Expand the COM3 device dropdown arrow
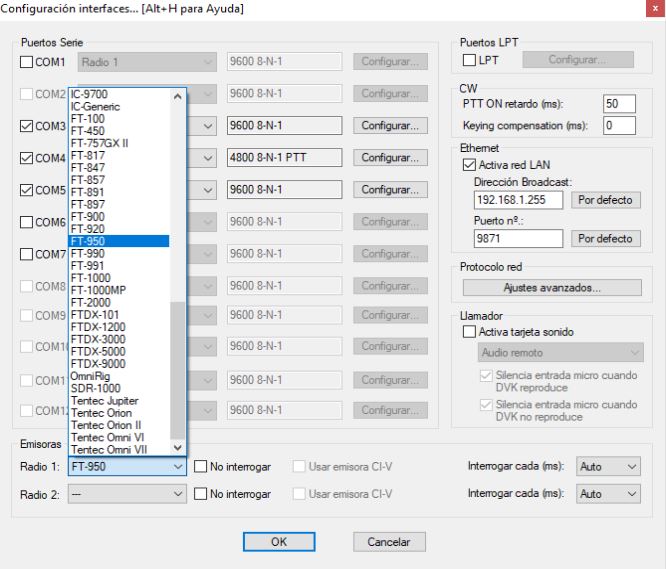This screenshot has width=666, height=569. click(x=207, y=126)
